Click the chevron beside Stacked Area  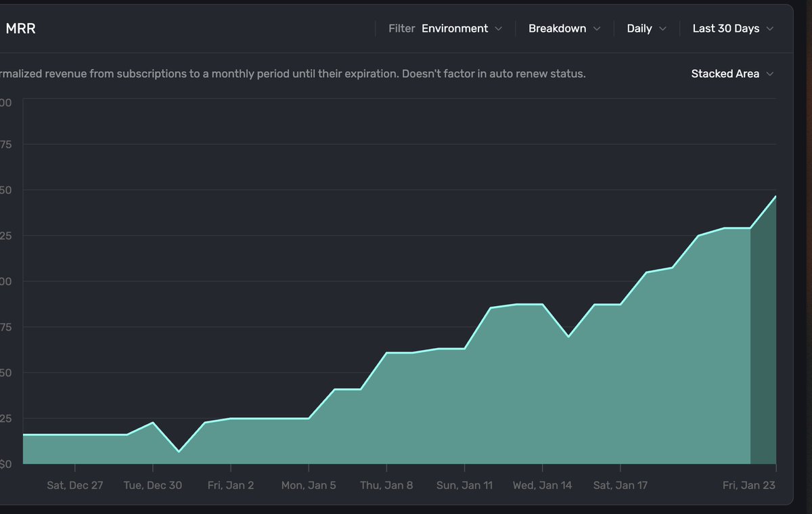click(770, 74)
